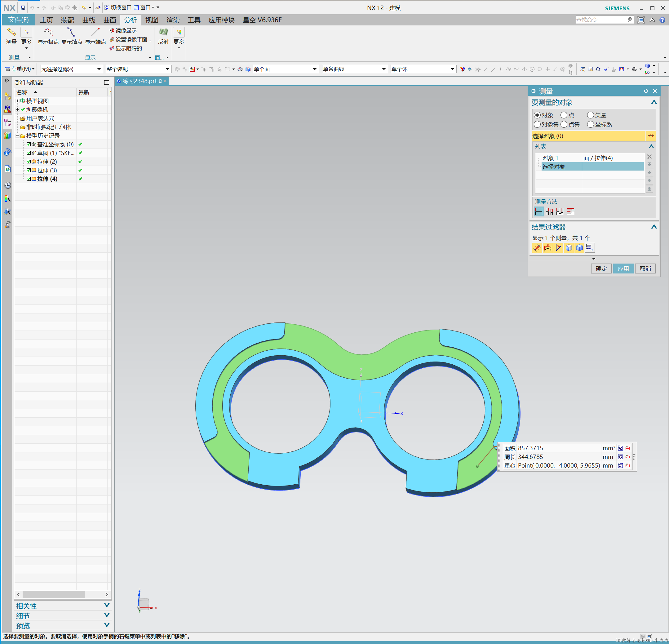Select fourth measurement method icon
This screenshot has width=669, height=644.
coord(570,211)
